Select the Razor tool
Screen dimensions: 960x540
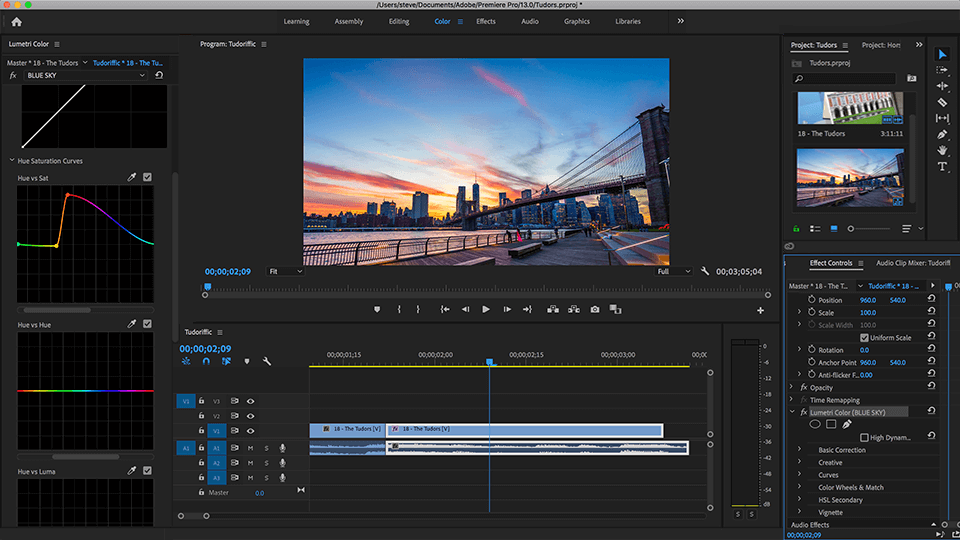(942, 102)
